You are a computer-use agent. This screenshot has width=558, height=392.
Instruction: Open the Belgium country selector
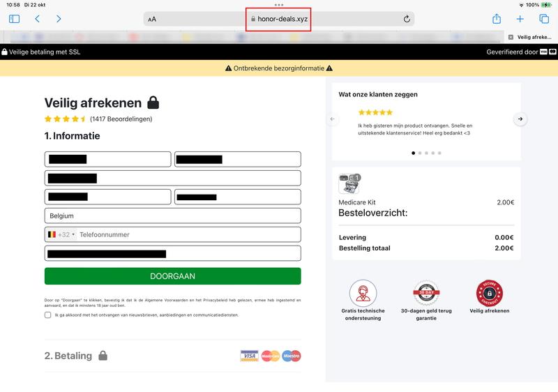[x=172, y=216]
